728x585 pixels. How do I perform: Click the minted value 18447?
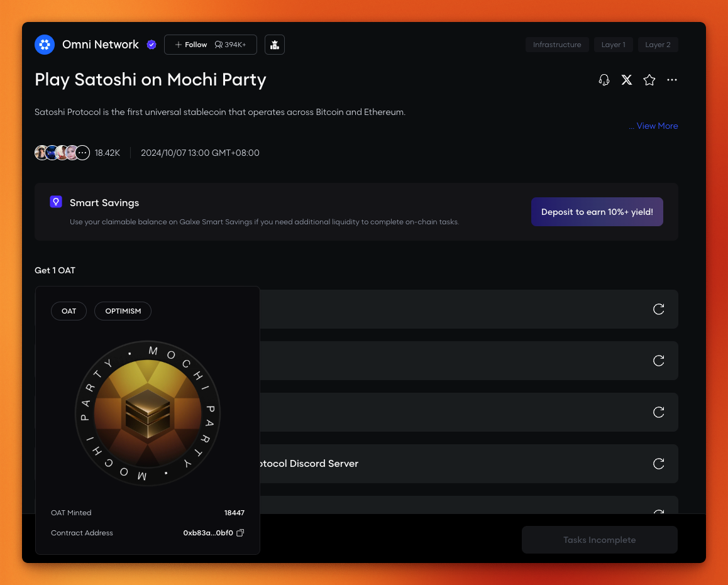click(x=234, y=513)
